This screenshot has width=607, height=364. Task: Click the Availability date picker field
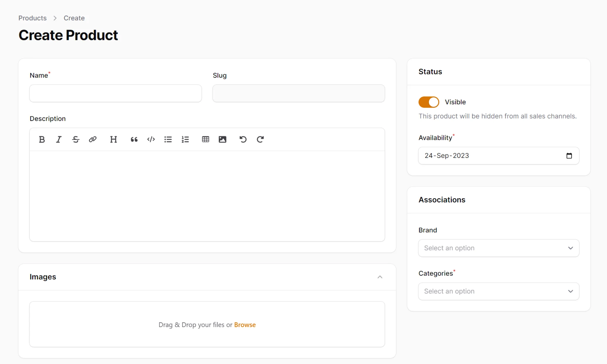[x=498, y=155]
